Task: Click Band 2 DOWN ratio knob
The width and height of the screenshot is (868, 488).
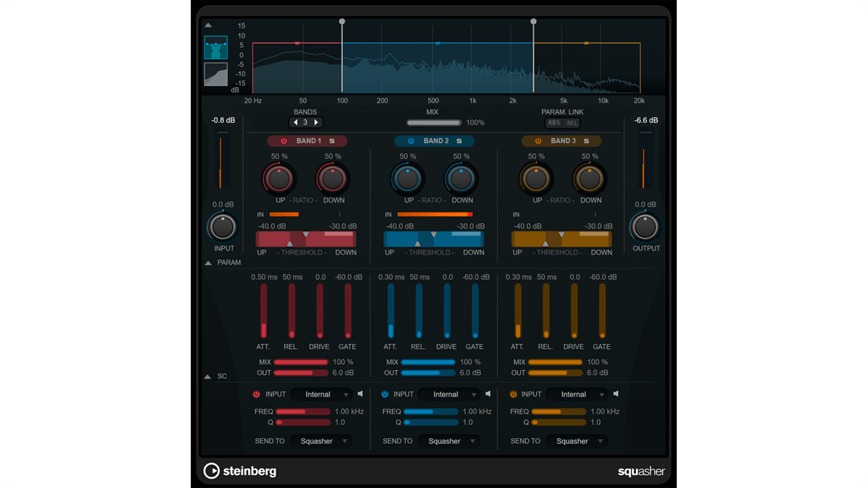Action: click(x=461, y=179)
